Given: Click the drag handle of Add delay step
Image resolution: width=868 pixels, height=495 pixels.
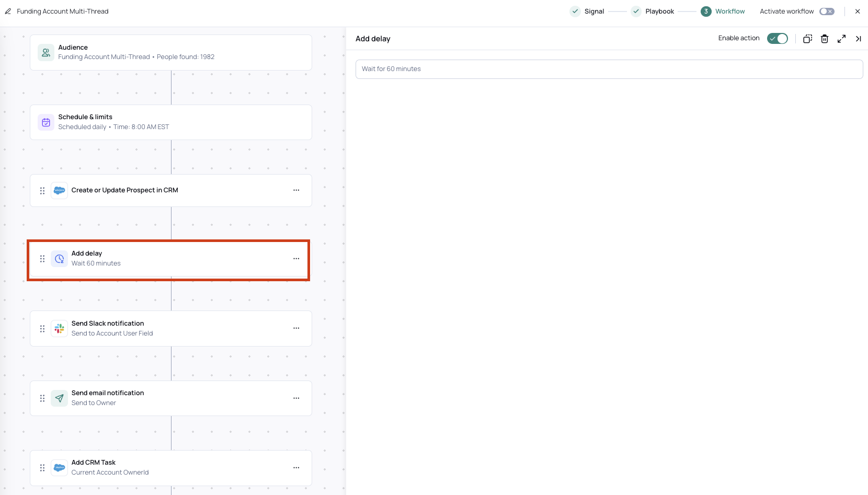Looking at the screenshot, I should [x=42, y=259].
